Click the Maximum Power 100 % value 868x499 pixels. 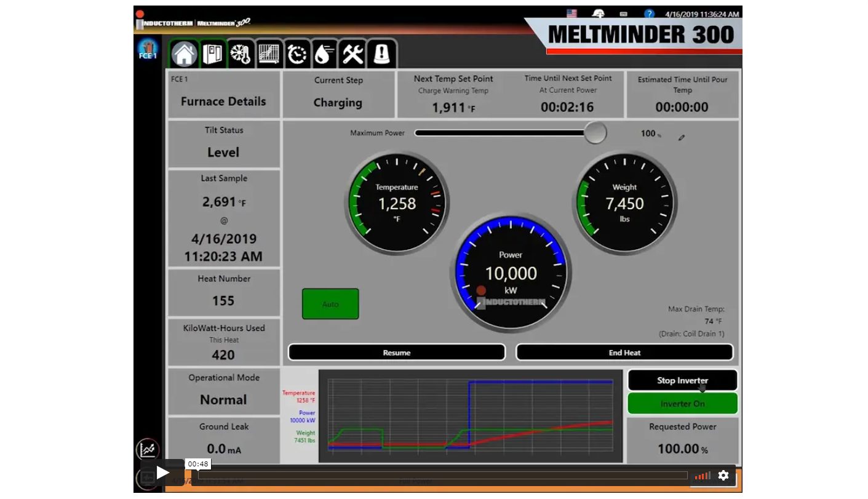click(651, 134)
